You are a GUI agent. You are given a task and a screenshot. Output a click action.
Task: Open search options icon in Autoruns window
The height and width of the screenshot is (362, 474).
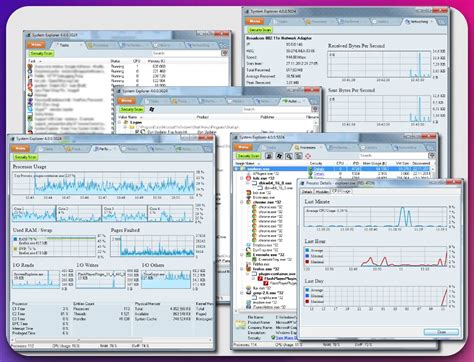click(x=315, y=109)
